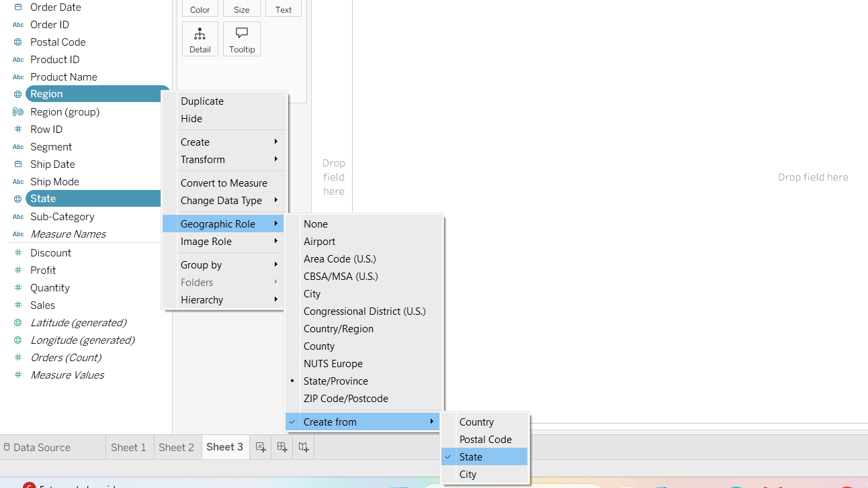Switch to the Sheet 2 tab
Screen dimensions: 868x488
tap(176, 447)
